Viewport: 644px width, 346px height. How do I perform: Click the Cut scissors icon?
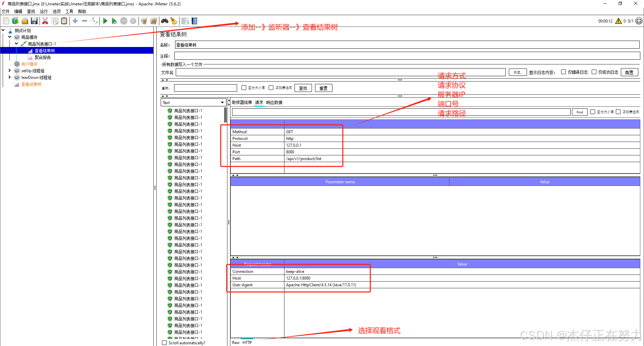[x=45, y=21]
